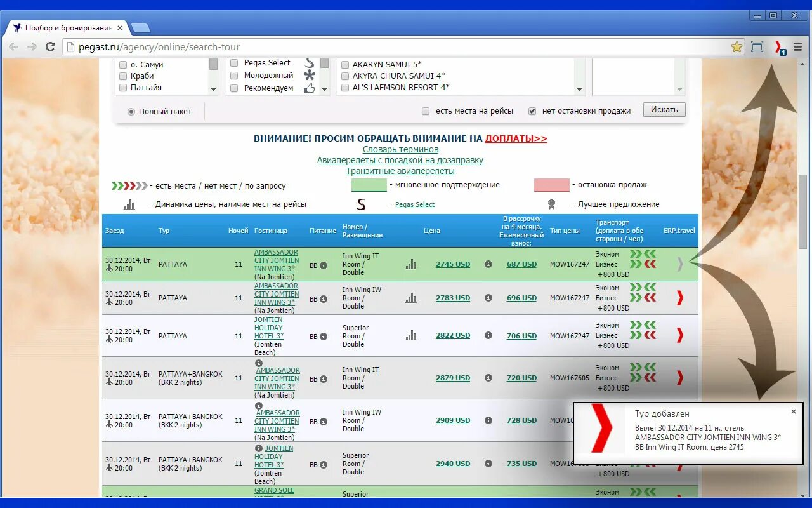Check the 'Паттайя' checkbox
Viewport: 812px width, 508px height.
[123, 88]
